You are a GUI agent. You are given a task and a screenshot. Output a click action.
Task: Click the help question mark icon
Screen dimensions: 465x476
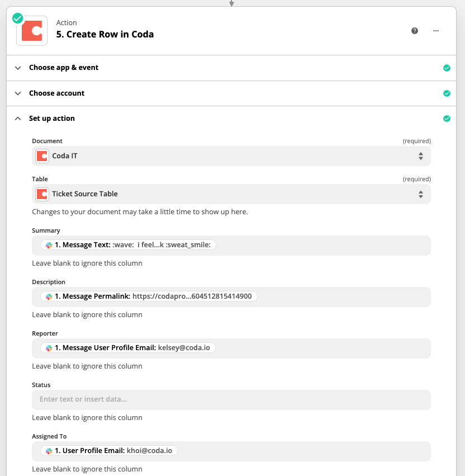pos(415,31)
